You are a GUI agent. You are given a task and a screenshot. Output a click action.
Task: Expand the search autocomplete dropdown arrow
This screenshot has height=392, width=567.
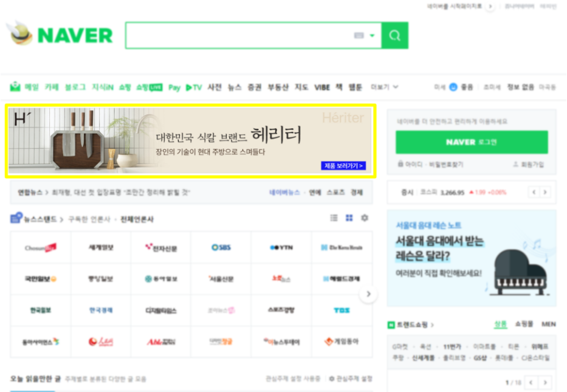coord(372,35)
